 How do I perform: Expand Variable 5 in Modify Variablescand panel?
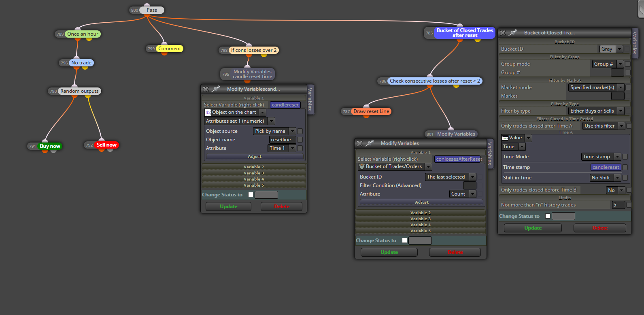point(254,185)
